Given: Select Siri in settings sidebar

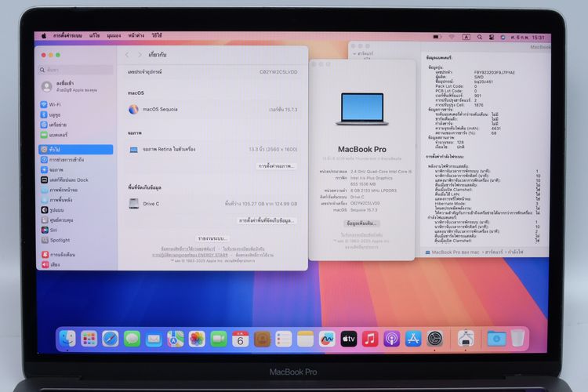Looking at the screenshot, I should click(76, 230).
